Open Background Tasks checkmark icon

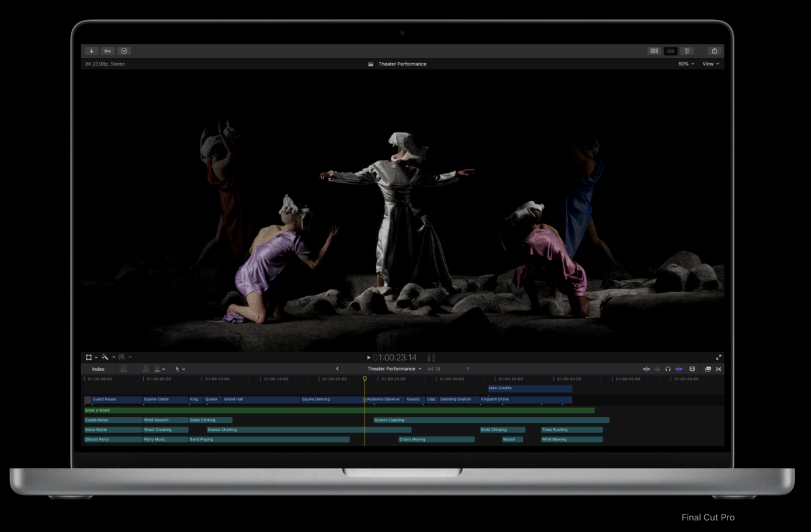[x=124, y=51]
